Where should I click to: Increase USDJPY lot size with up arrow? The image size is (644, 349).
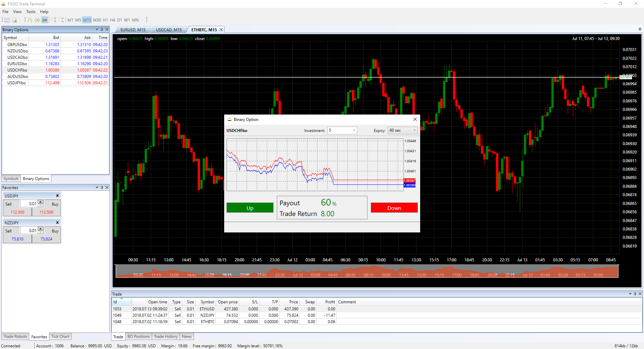41,202
